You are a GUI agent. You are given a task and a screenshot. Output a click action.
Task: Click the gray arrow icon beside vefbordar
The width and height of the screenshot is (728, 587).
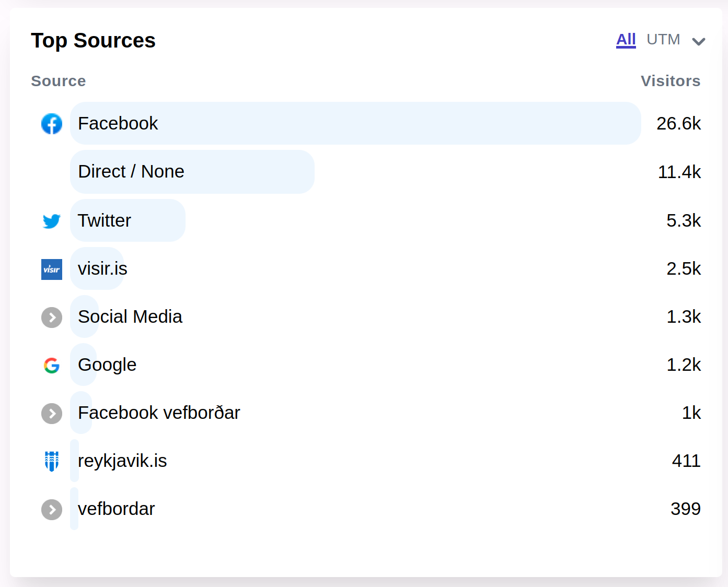click(x=52, y=510)
